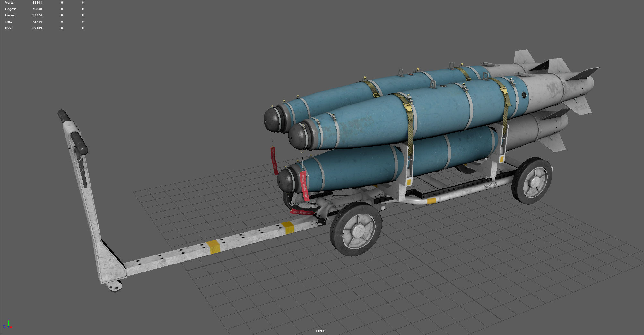This screenshot has height=335, width=644.
Task: Click the "Faces:" label in the HUD
Action: tap(10, 15)
